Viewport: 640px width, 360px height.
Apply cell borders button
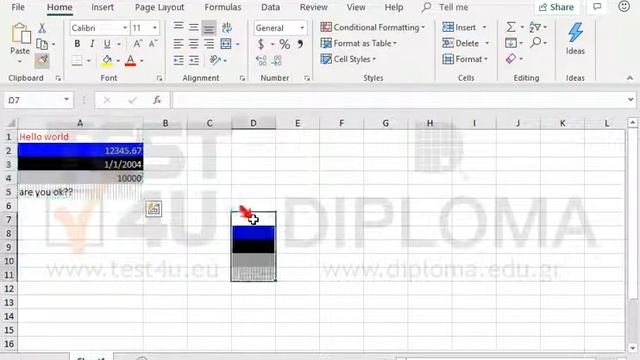(x=77, y=60)
